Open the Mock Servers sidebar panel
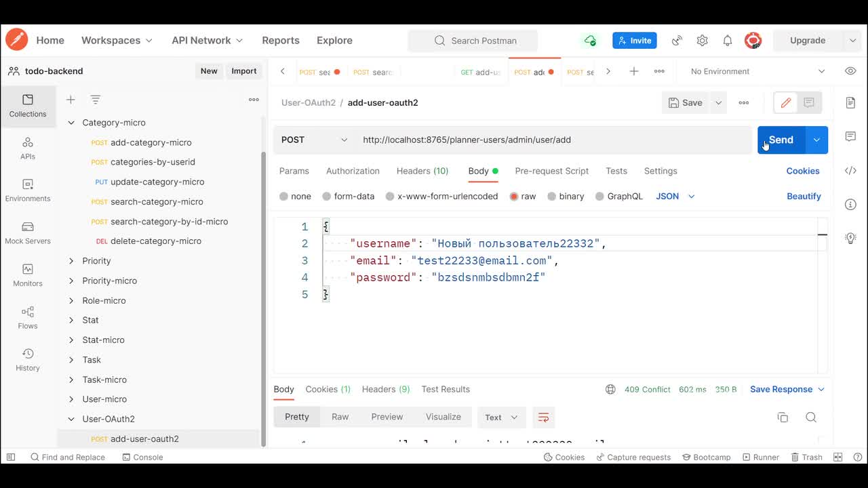 pos(28,233)
